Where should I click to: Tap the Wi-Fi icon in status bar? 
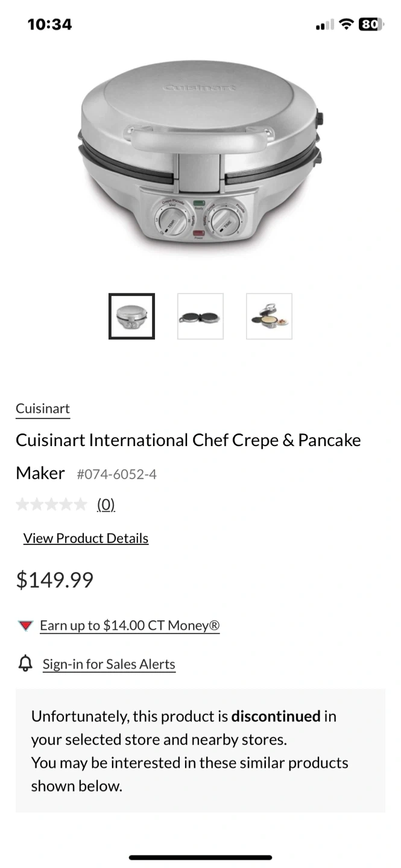pyautogui.click(x=346, y=24)
